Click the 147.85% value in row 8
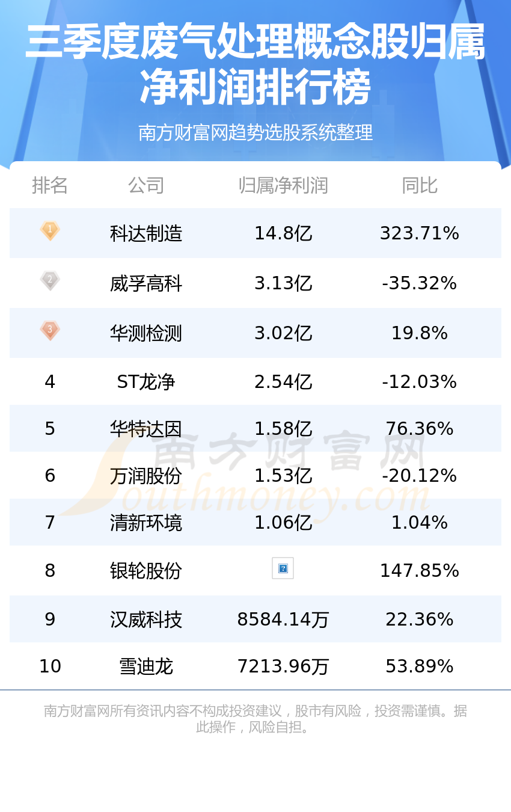This screenshot has height=812, width=511. (420, 571)
